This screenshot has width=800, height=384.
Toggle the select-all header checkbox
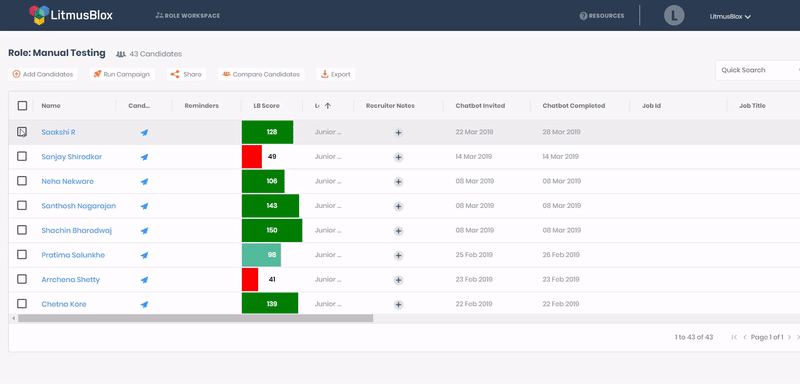point(22,106)
